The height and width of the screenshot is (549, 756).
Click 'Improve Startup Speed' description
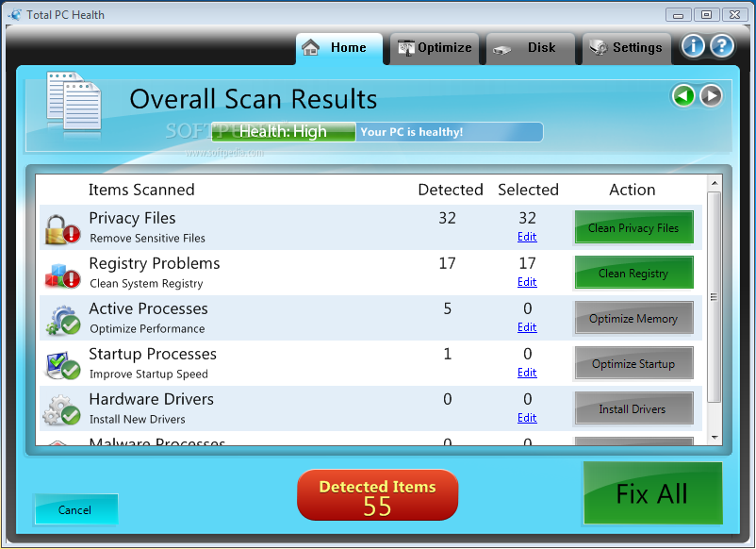[149, 374]
